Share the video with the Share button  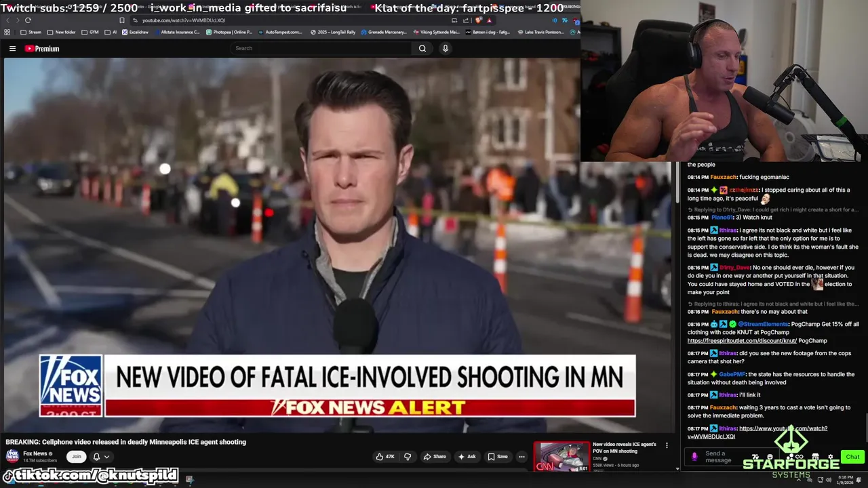[435, 457]
